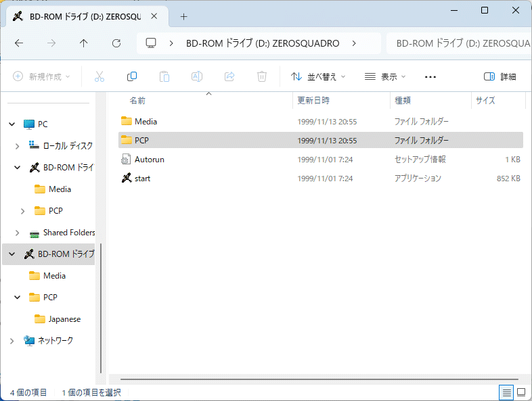Click the 1 KB size value

[512, 160]
